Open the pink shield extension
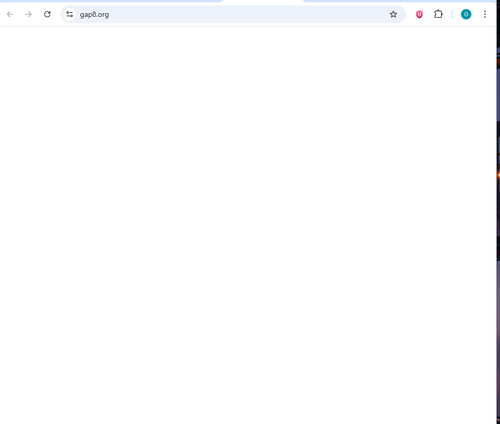The width and height of the screenshot is (500, 424). point(419,14)
